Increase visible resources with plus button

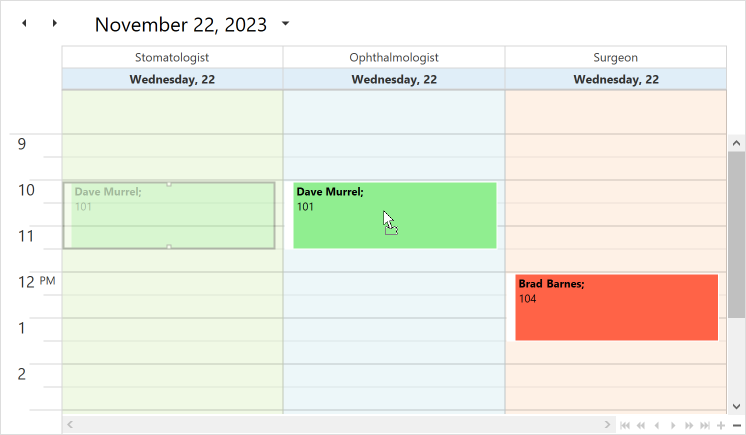pyautogui.click(x=721, y=425)
